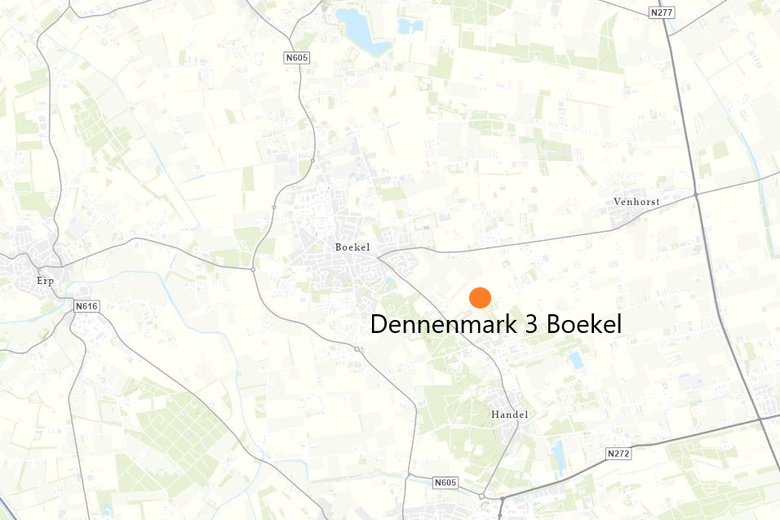
Task: Click the lower N605 road shield
Action: (x=445, y=482)
